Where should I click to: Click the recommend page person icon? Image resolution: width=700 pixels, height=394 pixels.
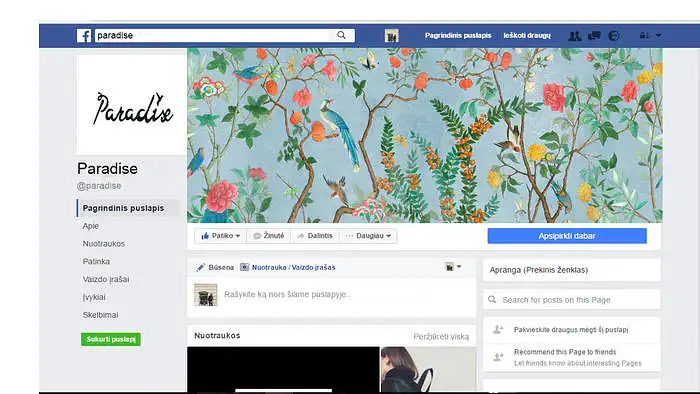498,357
